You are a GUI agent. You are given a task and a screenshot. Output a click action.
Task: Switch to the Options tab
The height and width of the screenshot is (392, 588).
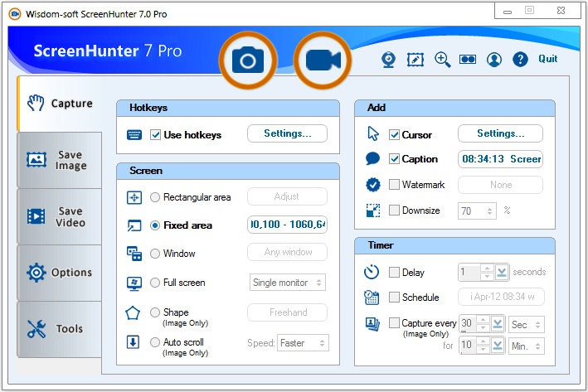60,273
